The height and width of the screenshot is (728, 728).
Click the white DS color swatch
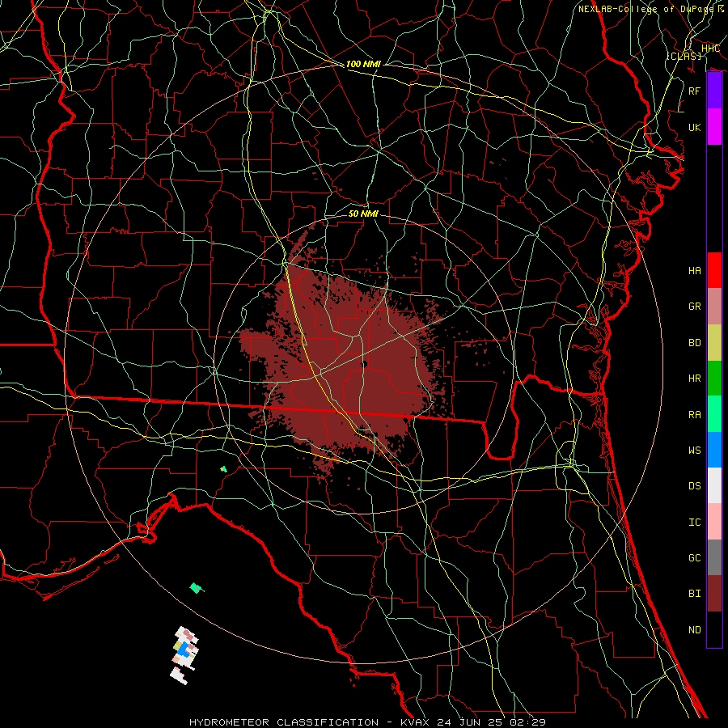714,485
